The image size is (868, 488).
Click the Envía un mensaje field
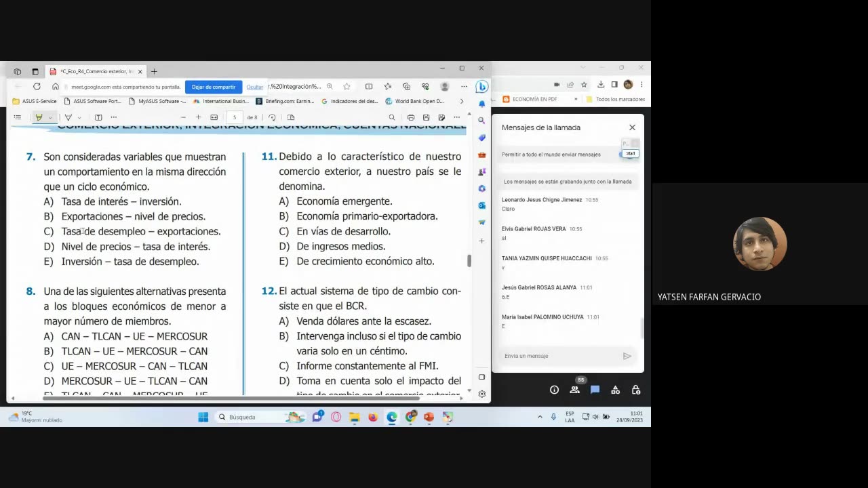(560, 356)
